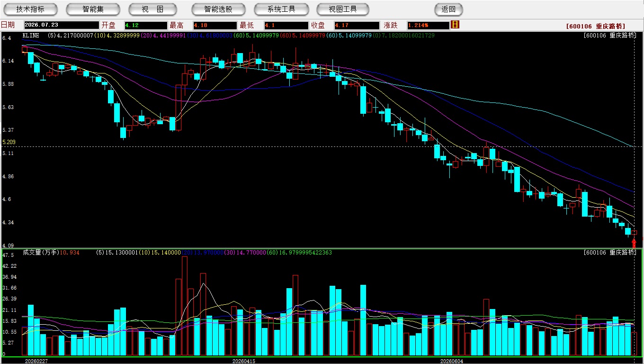Click the 20260415 date axis label

click(243, 361)
